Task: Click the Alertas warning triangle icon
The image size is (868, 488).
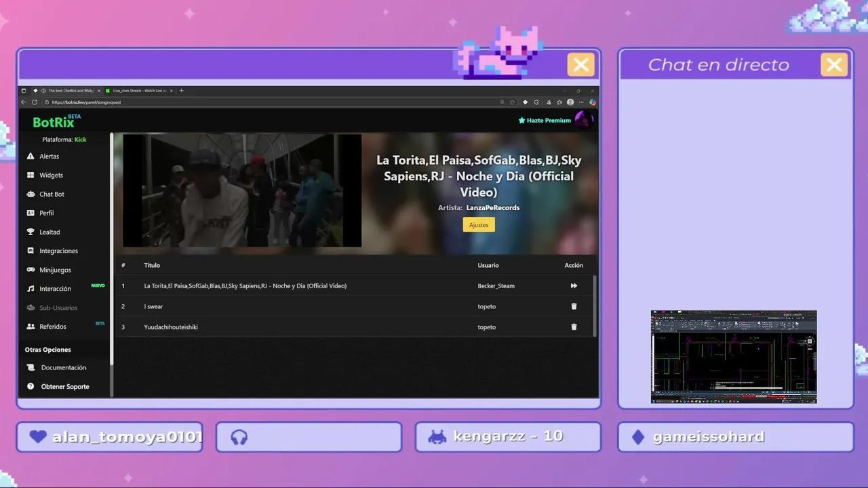Action: click(30, 157)
